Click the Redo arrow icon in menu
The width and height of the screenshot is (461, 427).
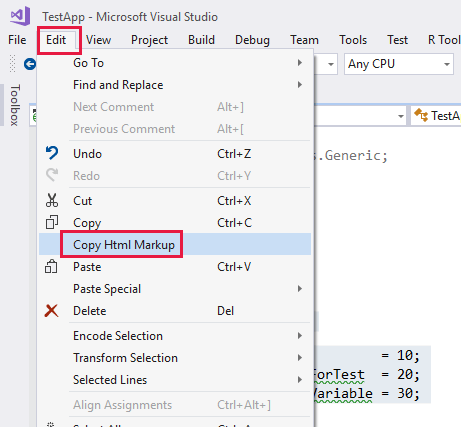[52, 175]
